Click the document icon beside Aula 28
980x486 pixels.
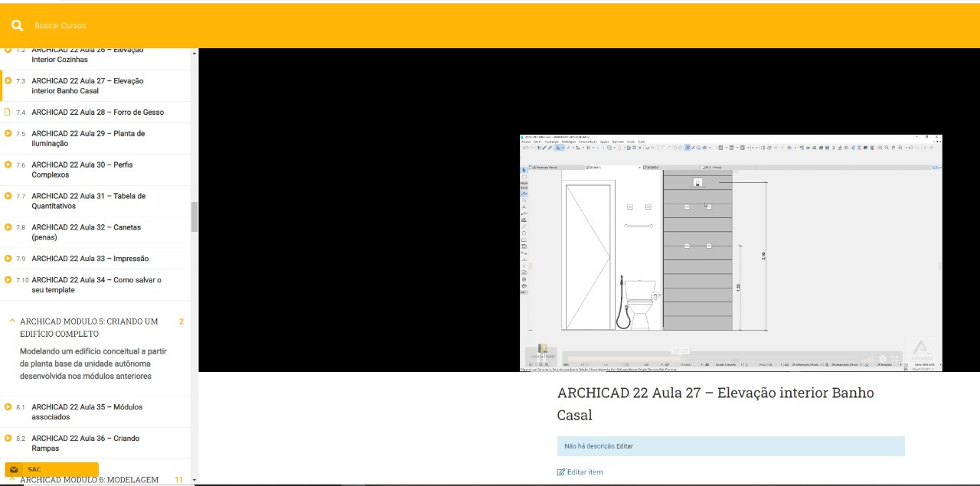[x=8, y=112]
